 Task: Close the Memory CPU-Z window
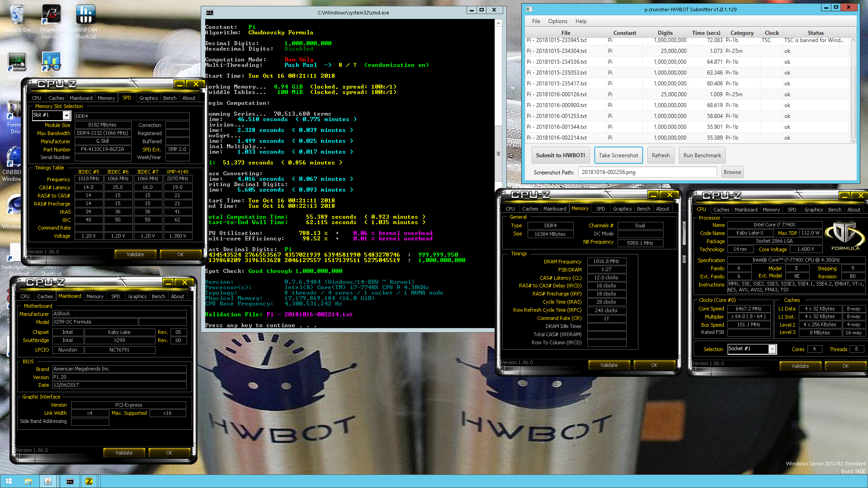[x=670, y=195]
